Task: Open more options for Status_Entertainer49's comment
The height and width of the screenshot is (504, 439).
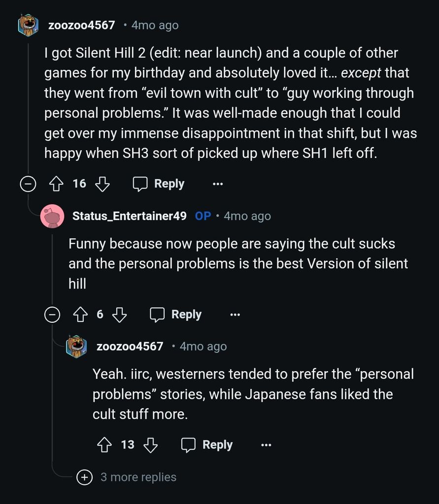Action: pos(235,315)
